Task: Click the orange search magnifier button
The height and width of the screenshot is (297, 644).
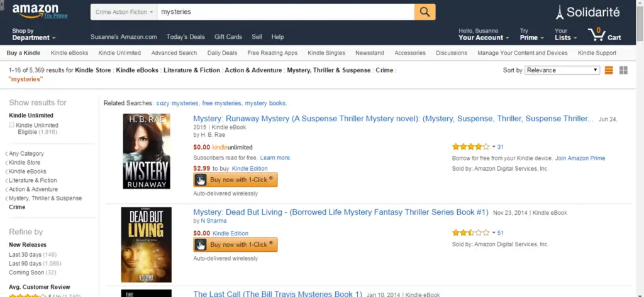Action: click(425, 12)
